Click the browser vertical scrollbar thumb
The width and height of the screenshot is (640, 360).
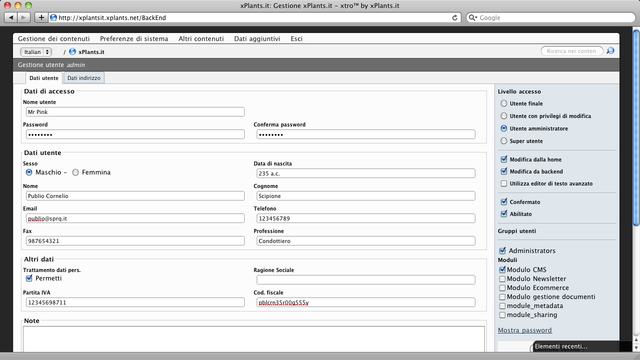coord(636,127)
